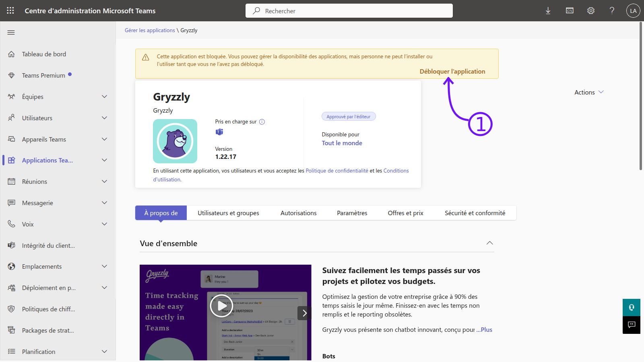Click the page vertical scrollbar
The image size is (644, 362).
641,96
